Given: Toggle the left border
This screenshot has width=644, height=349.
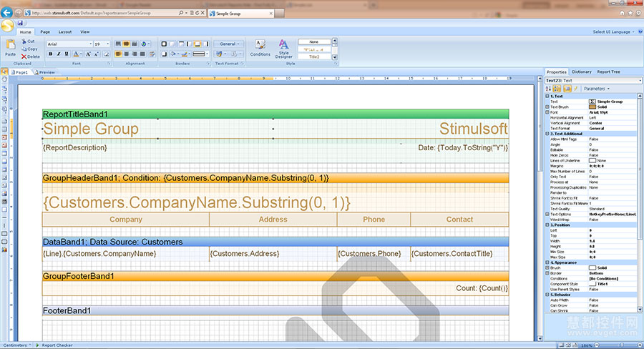Looking at the screenshot, I should point(189,44).
